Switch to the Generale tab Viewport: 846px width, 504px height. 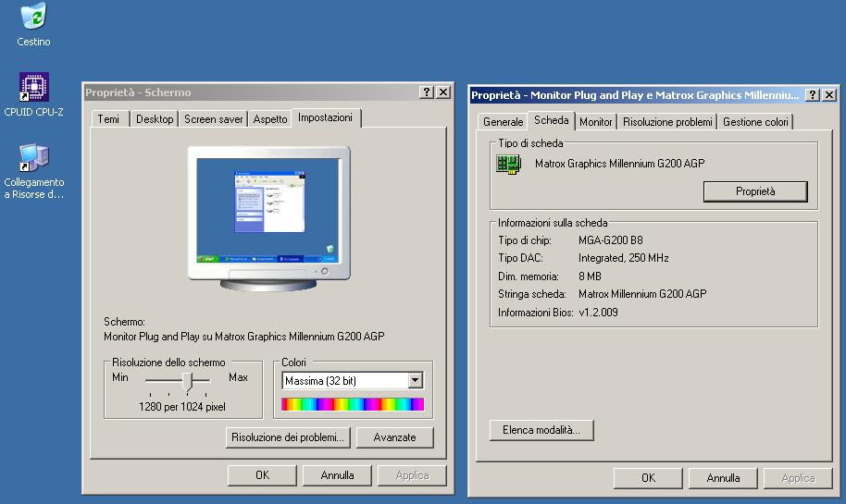tap(503, 122)
